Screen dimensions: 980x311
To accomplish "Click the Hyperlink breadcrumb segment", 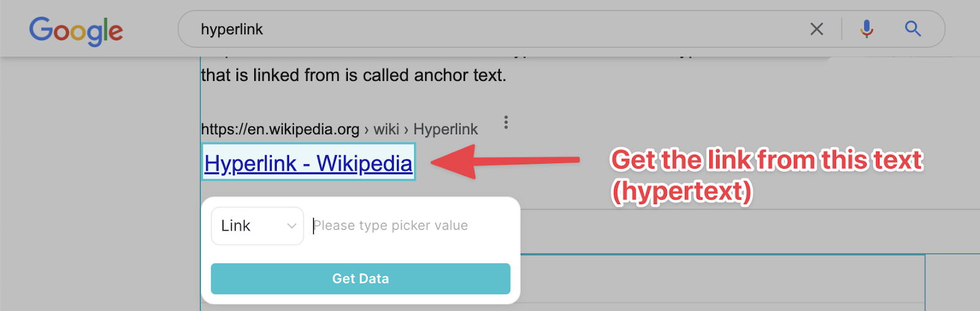I will [445, 129].
